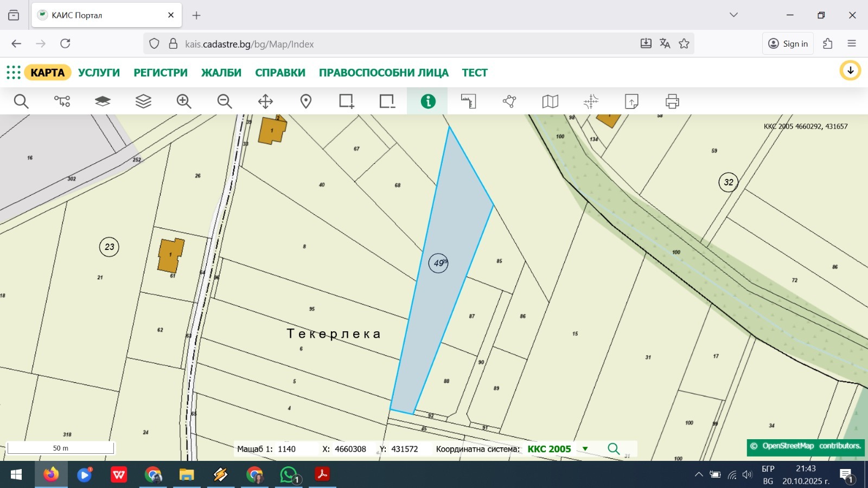Screen dimensions: 868x488
Task: Open the УСЛУГИ menu
Action: point(99,73)
